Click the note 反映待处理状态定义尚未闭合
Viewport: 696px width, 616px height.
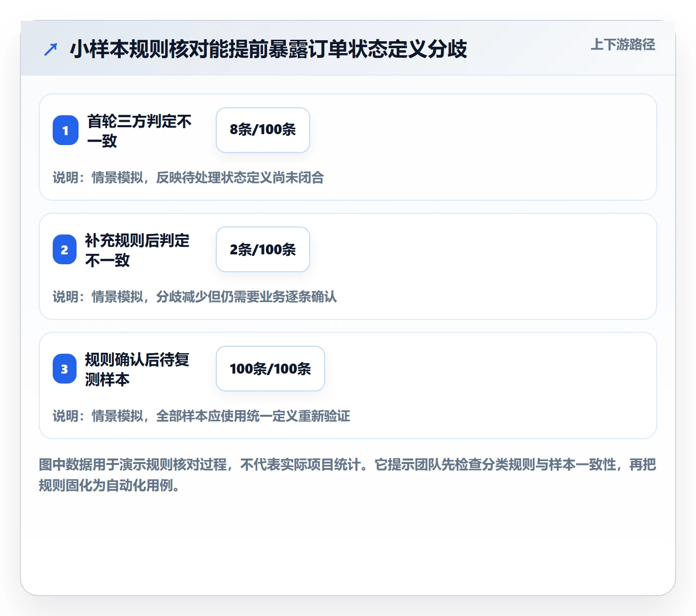240,177
